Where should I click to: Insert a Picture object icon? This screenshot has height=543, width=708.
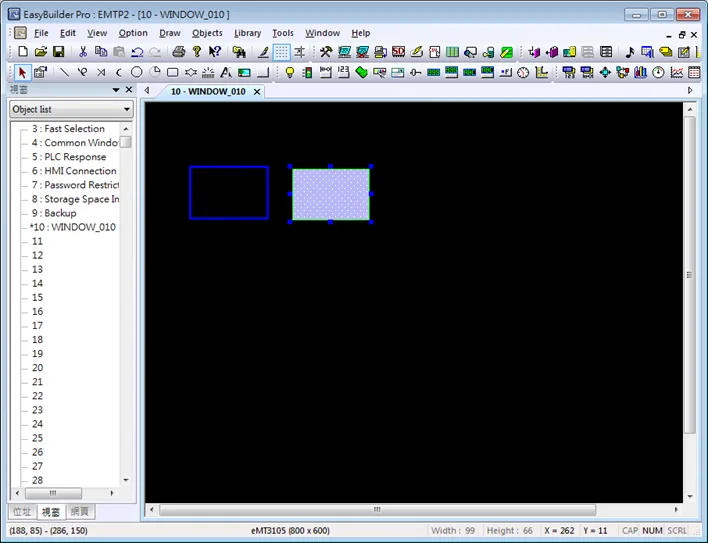click(x=244, y=72)
